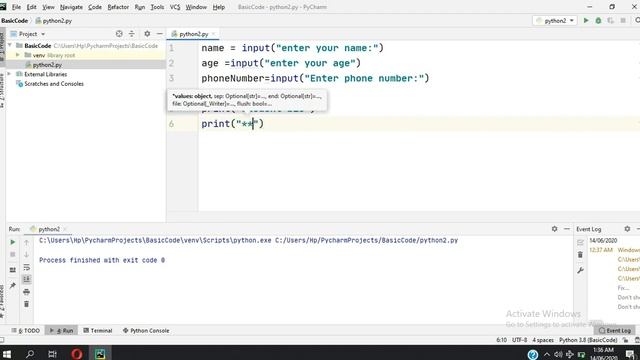The height and width of the screenshot is (360, 640).
Task: Open Run panel gear settings
Action: tap(554, 229)
